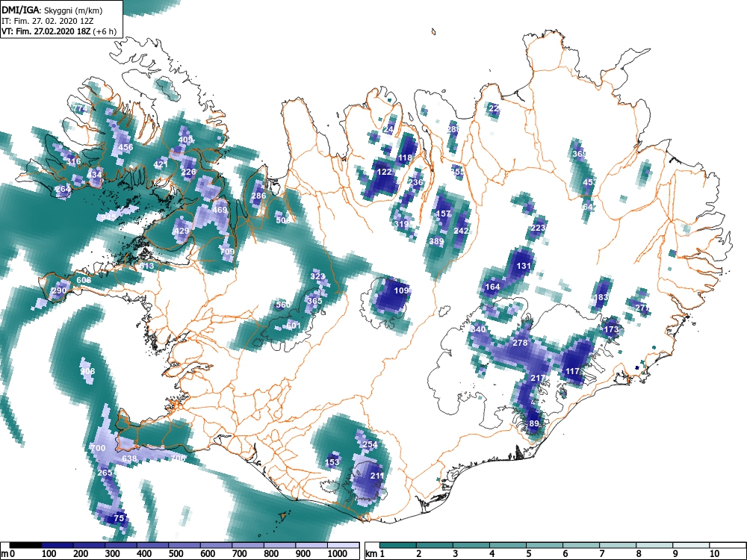Select the offshore label '908'
Image resolution: width=747 pixels, height=560 pixels.
coord(87,371)
